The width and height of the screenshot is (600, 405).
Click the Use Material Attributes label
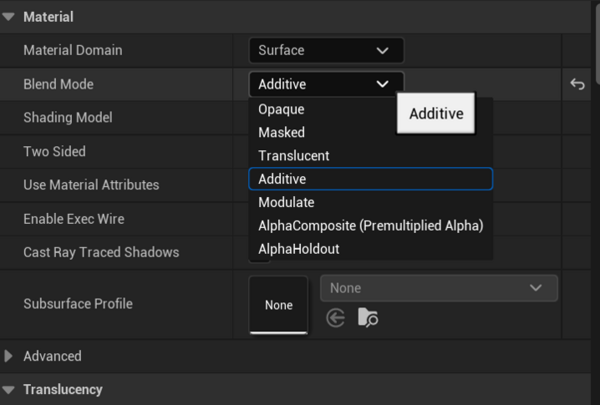[91, 185]
